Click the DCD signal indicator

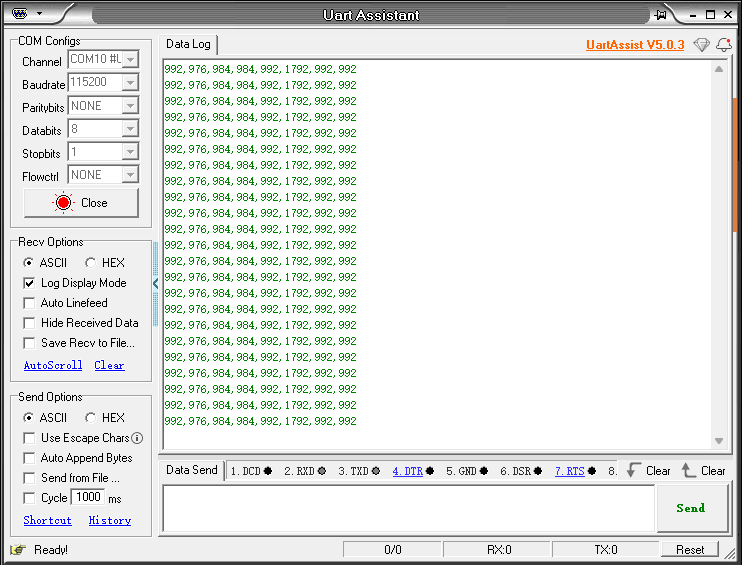click(268, 471)
